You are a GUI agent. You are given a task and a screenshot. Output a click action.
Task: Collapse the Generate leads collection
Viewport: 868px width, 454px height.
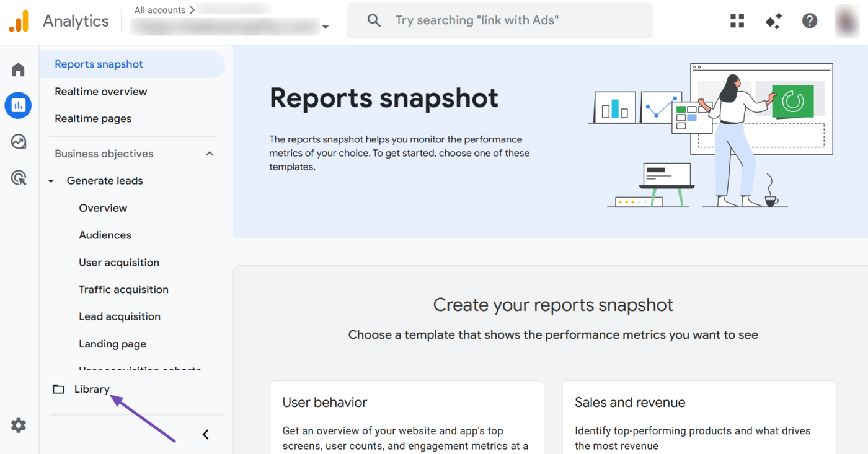51,181
